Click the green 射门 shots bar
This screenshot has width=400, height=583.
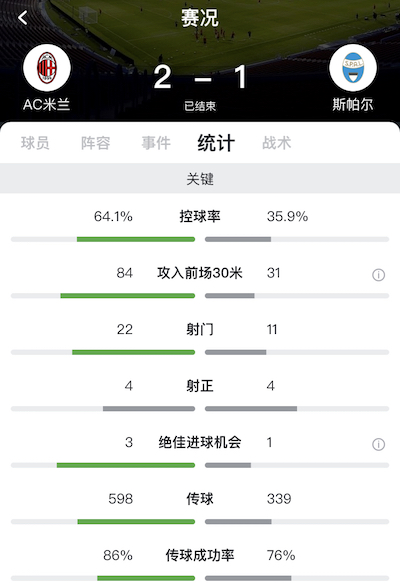(x=133, y=352)
